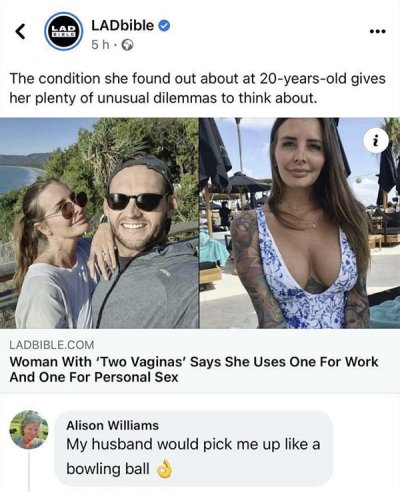Open the three-dot post options menu
Screen dimensions: 400x492
pos(378,32)
